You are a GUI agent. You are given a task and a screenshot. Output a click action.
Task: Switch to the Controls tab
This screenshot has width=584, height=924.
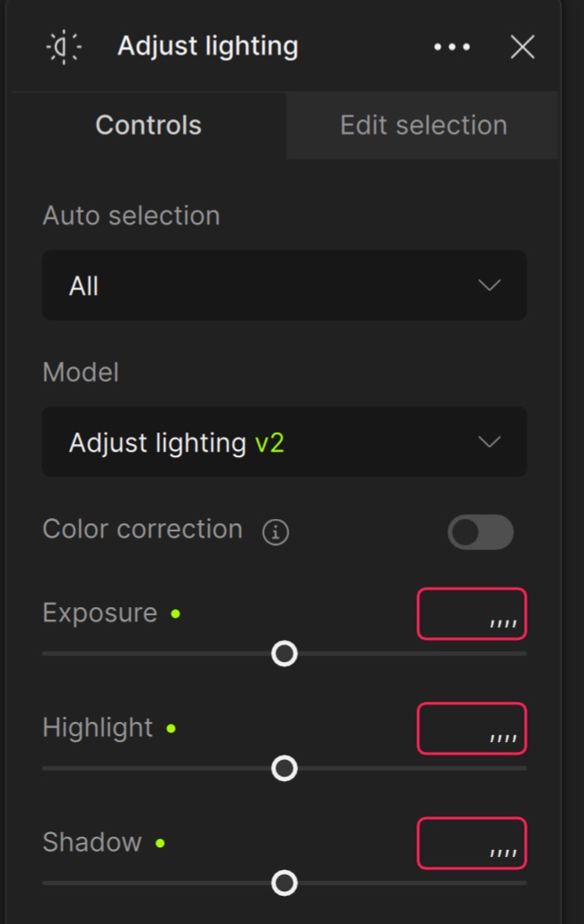tap(148, 125)
